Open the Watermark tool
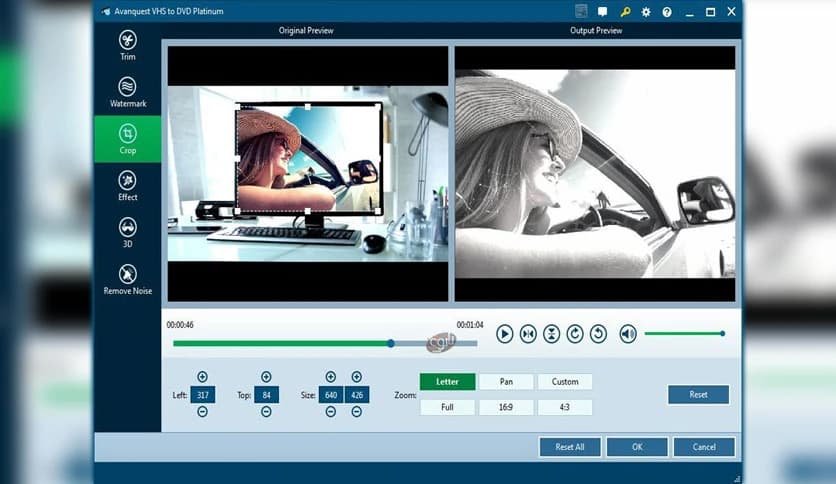The image size is (836, 484). click(127, 92)
